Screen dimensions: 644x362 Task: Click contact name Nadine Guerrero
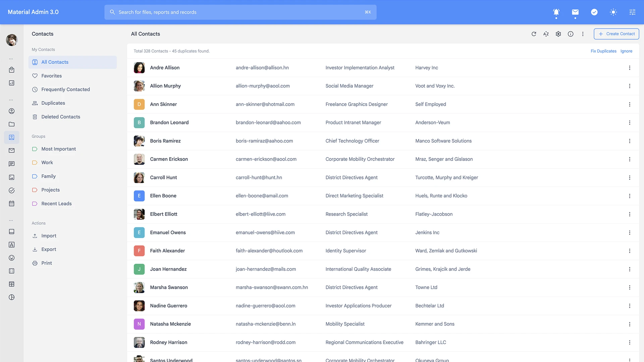click(x=168, y=306)
